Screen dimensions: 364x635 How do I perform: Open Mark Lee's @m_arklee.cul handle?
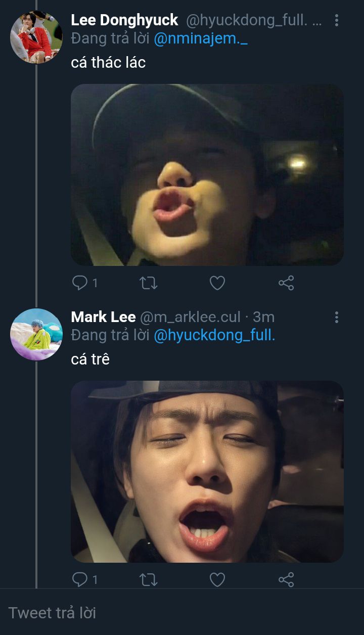[x=190, y=317]
